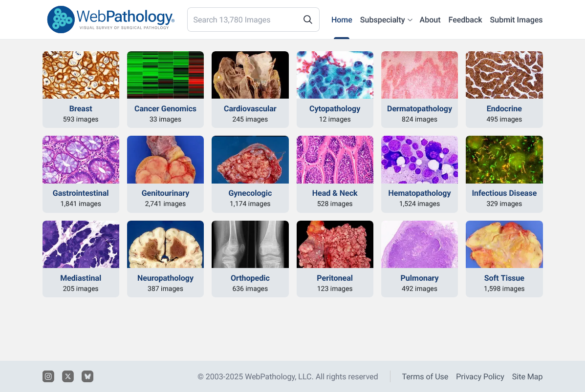Click the Cytopathology title link
This screenshot has width=585, height=392.
click(335, 109)
